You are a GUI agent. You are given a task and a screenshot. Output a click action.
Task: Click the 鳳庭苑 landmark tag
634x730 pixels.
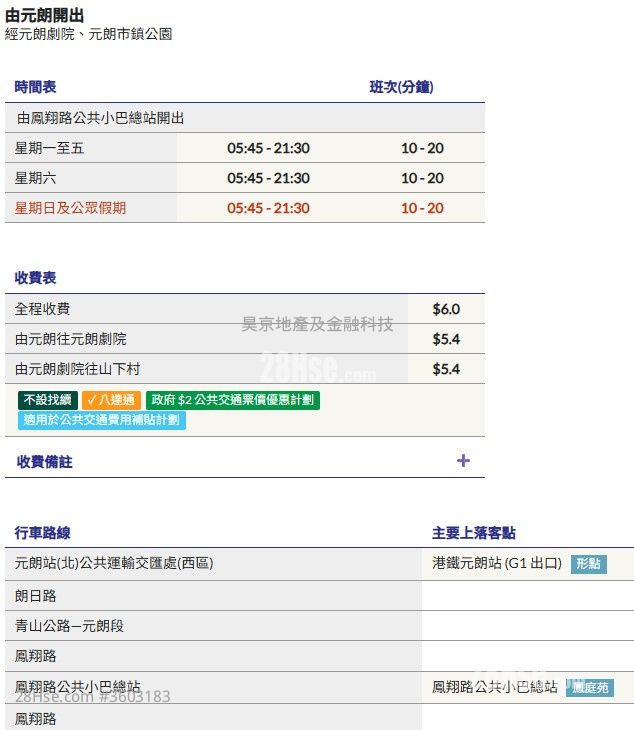pyautogui.click(x=589, y=688)
